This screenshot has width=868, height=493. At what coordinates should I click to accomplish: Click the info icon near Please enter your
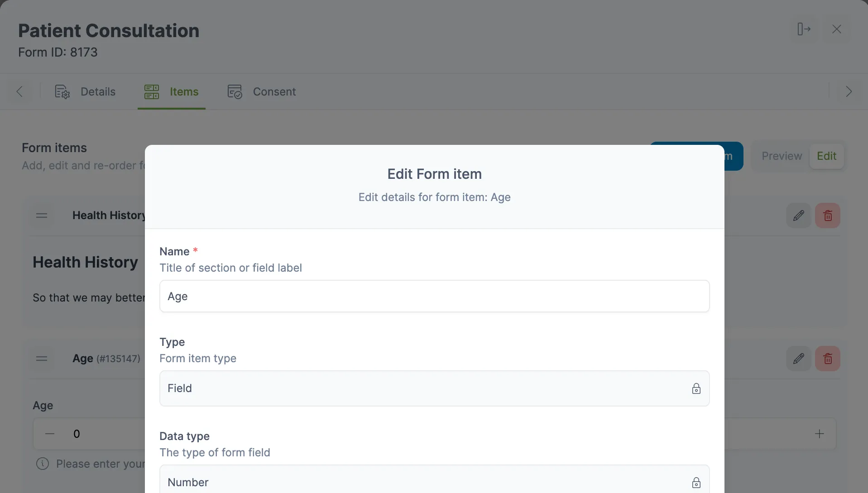pyautogui.click(x=43, y=464)
